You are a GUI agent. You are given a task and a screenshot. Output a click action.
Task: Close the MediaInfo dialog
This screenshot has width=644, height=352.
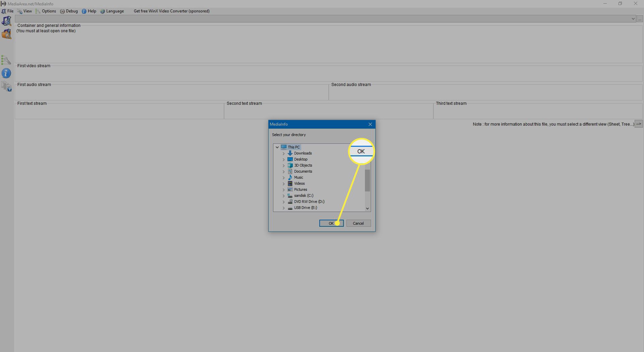[370, 124]
